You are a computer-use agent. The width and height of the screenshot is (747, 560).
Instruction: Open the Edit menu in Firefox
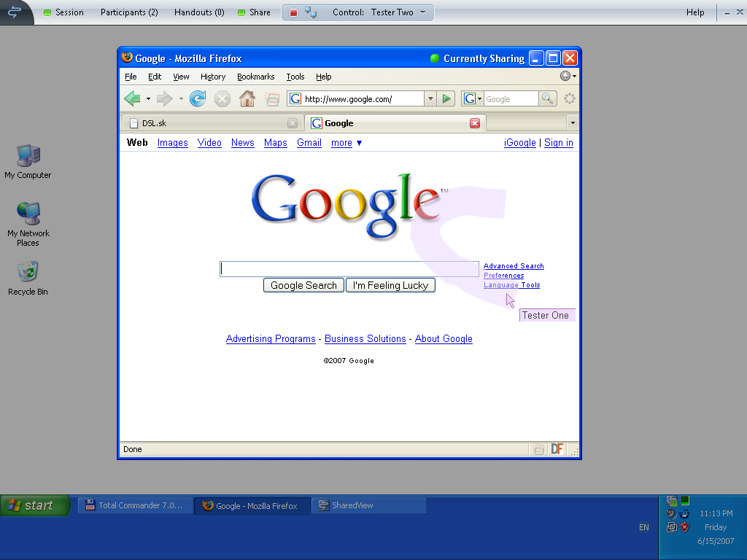[155, 77]
